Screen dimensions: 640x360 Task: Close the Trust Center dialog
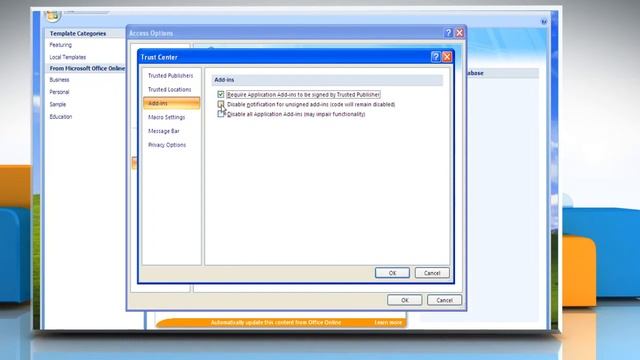pos(447,57)
